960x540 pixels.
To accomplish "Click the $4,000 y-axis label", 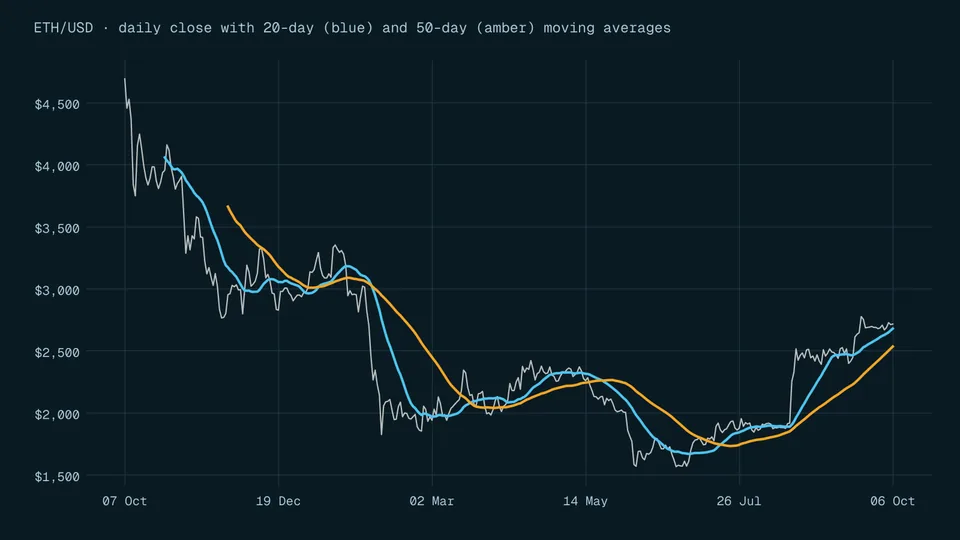I will tap(57, 167).
